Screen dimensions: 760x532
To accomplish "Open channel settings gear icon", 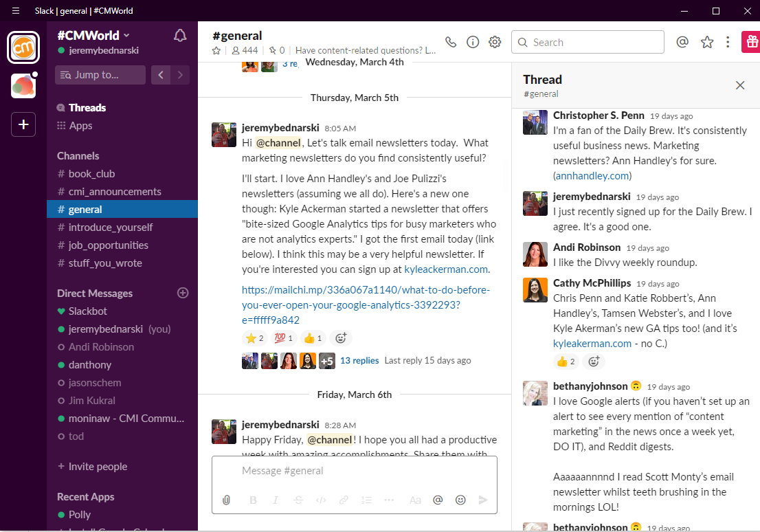I will pyautogui.click(x=494, y=42).
